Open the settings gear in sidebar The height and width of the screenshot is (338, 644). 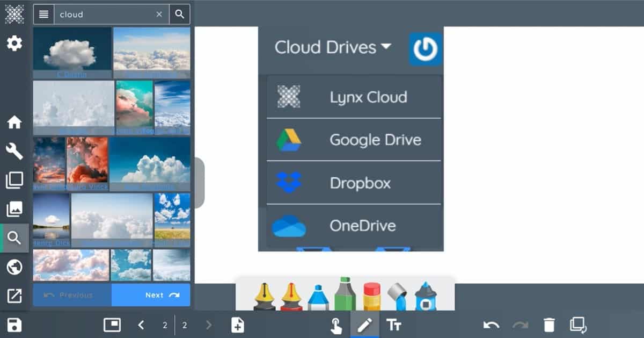pyautogui.click(x=14, y=44)
